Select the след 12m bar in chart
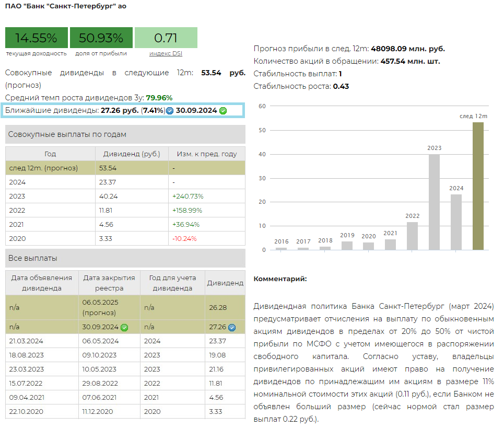This screenshot has height=428, width=504. (478, 186)
